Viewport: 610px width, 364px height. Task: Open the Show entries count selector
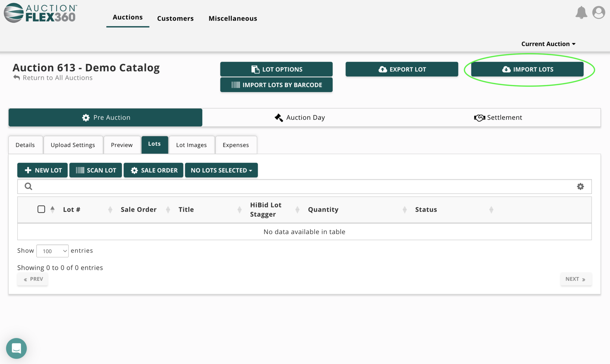coord(52,251)
